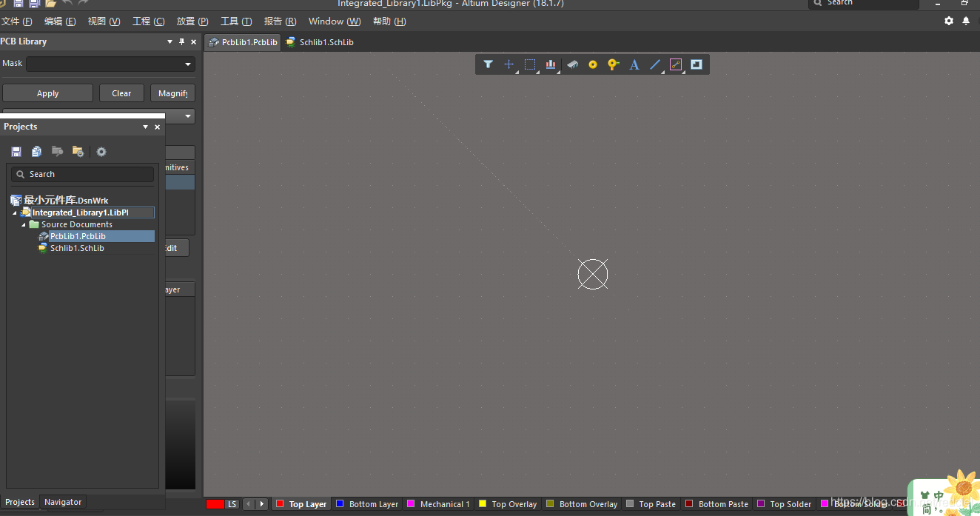Select the pink-framed place track tool
This screenshot has height=516, width=980.
(676, 64)
